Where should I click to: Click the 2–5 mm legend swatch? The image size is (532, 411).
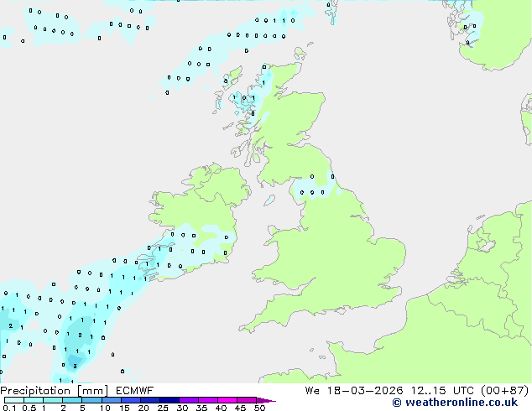pyautogui.click(x=72, y=400)
